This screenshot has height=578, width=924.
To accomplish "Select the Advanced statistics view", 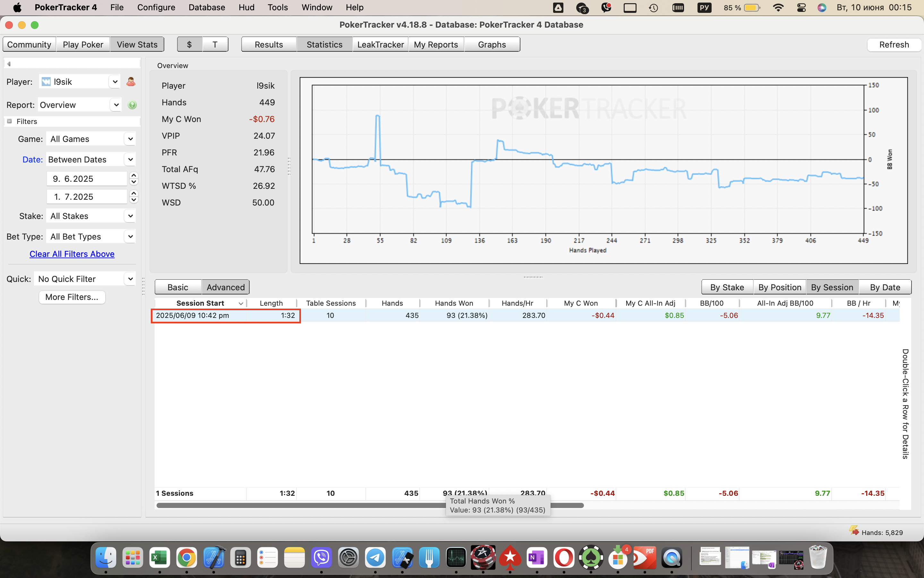I will (x=226, y=287).
